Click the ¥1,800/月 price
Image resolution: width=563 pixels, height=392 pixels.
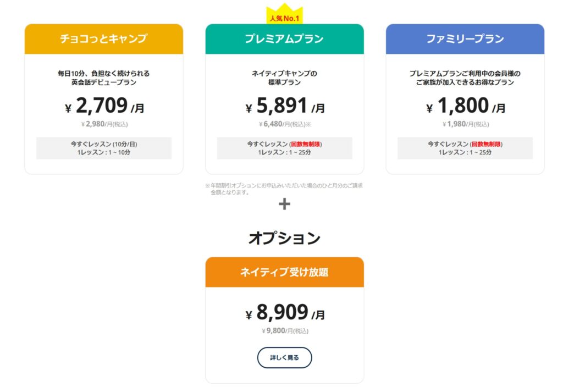point(466,106)
